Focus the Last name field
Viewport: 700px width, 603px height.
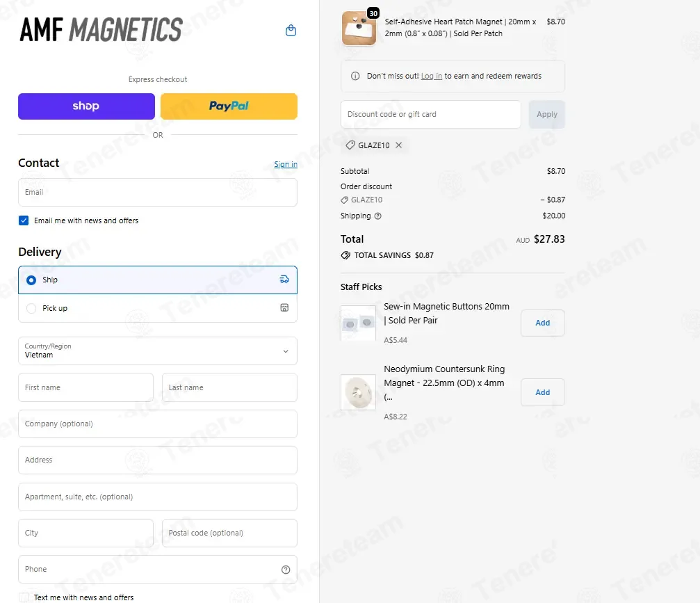click(x=229, y=387)
